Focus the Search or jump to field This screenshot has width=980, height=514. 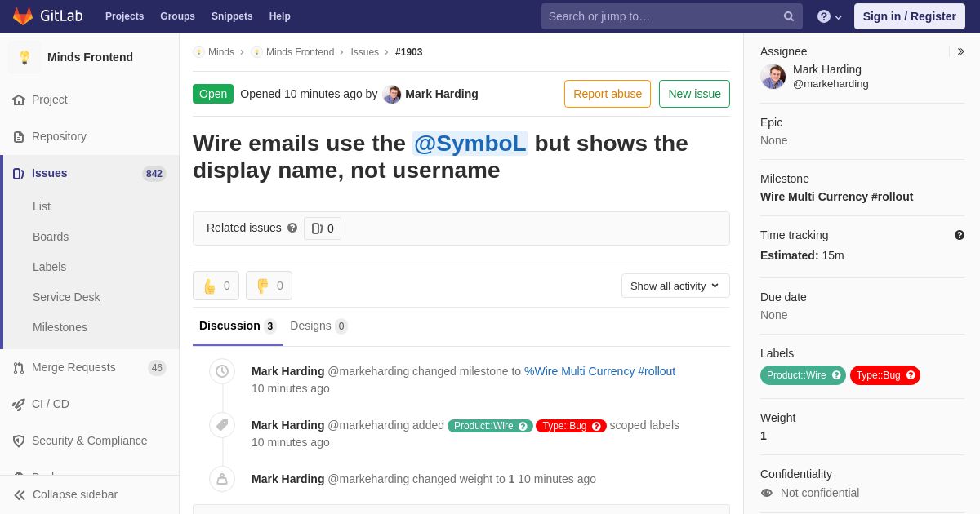pos(671,16)
